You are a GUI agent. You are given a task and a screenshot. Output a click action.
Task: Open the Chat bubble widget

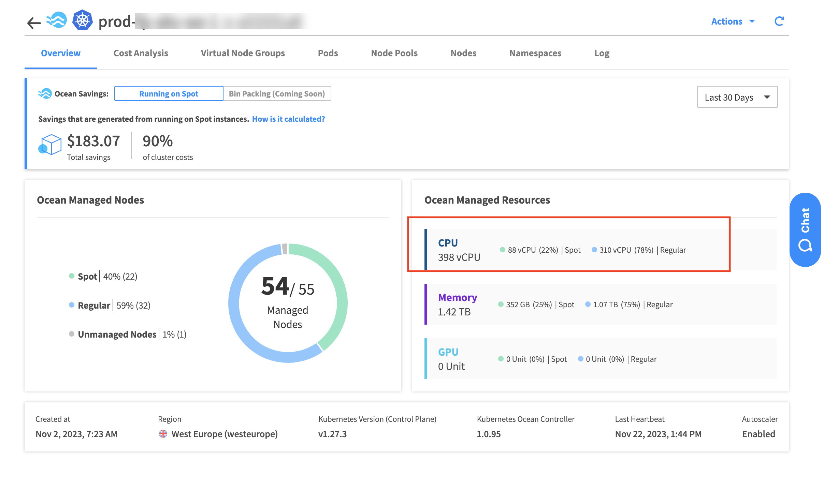click(805, 229)
